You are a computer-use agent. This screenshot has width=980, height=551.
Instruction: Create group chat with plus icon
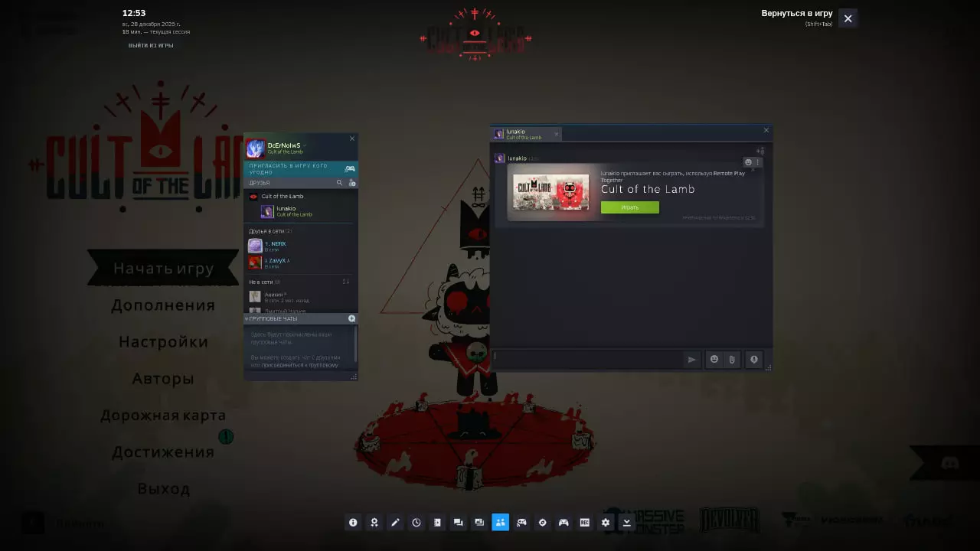[x=352, y=318]
